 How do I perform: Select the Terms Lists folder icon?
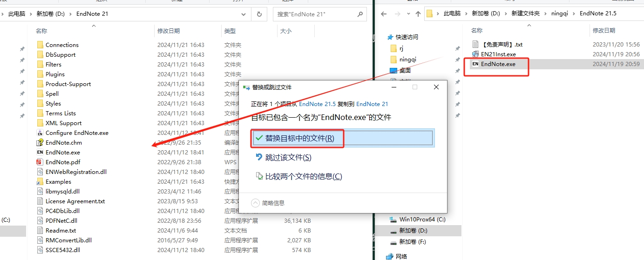40,113
